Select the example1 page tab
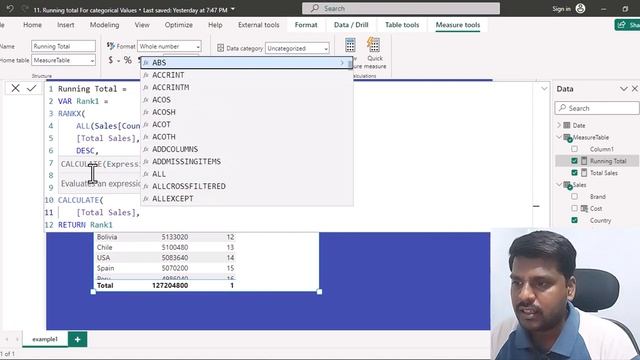Image resolution: width=640 pixels, height=360 pixels. click(x=45, y=339)
